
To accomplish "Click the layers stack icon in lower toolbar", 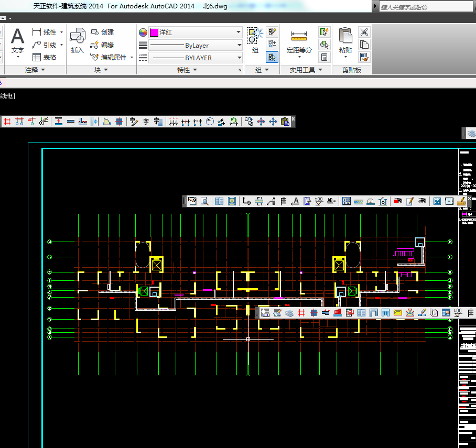I will pos(289,313).
